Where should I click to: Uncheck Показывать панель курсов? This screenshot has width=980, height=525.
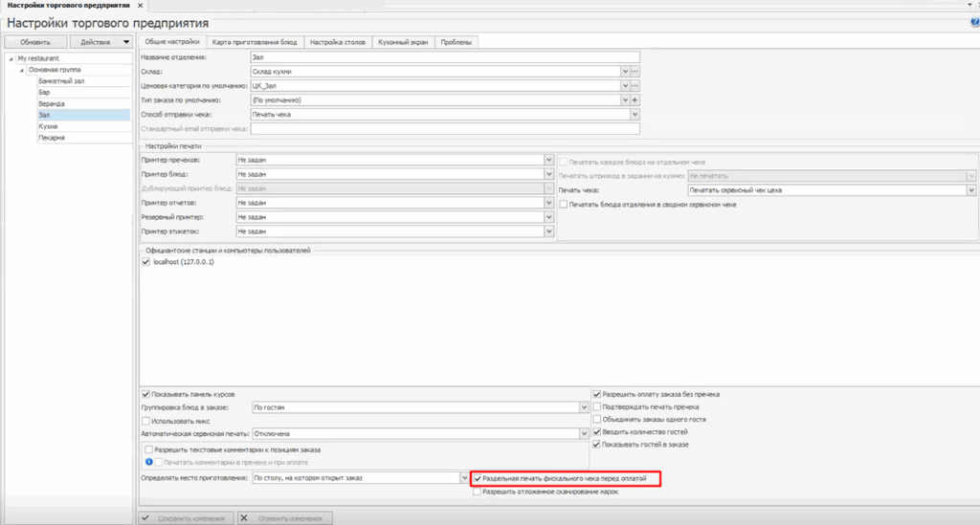click(x=145, y=394)
